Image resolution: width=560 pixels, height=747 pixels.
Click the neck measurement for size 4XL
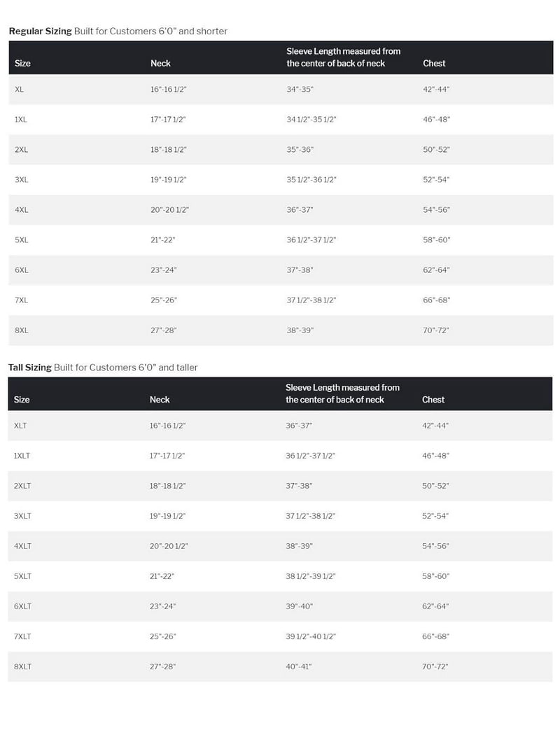[169, 210]
